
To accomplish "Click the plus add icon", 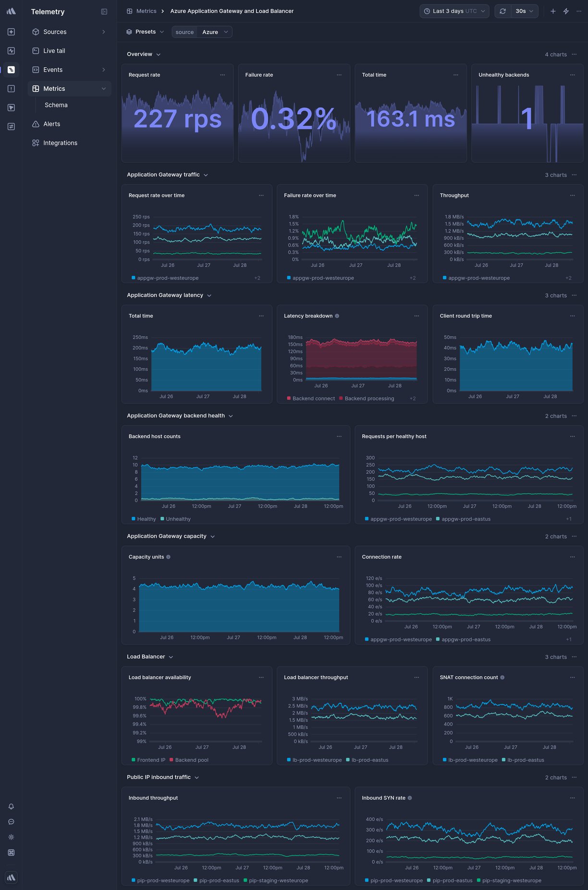I will coord(553,11).
